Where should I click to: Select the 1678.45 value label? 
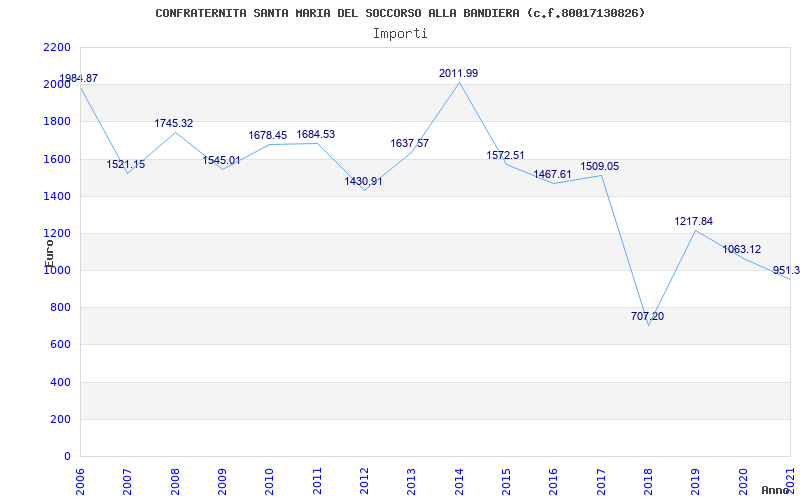(268, 135)
